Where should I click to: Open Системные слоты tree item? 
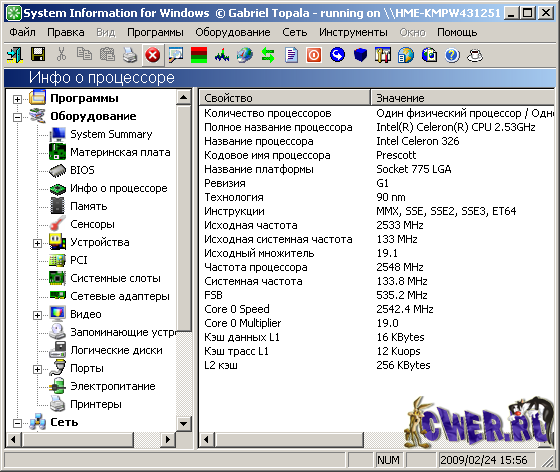115,278
